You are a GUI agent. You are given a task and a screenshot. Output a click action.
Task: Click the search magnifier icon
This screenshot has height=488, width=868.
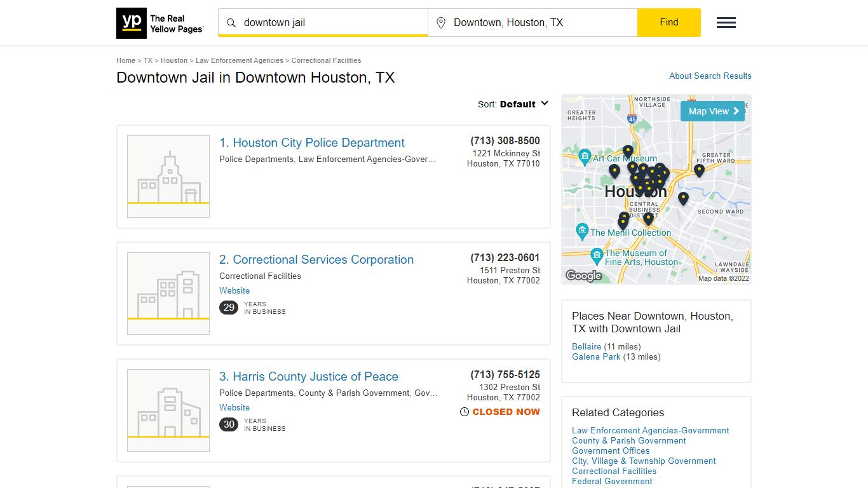click(x=231, y=23)
